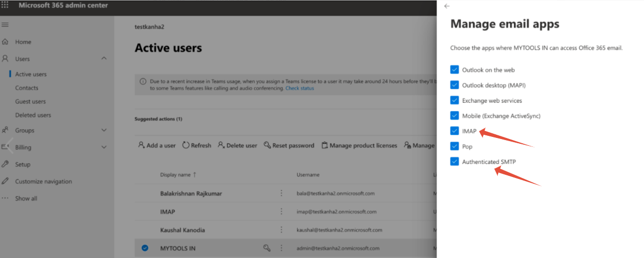
Task: Open Active users page
Action: click(31, 74)
